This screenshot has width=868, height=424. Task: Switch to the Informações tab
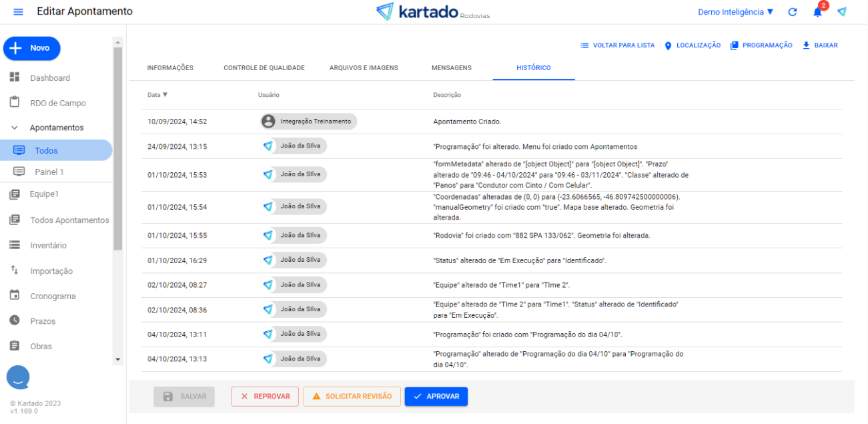(170, 68)
